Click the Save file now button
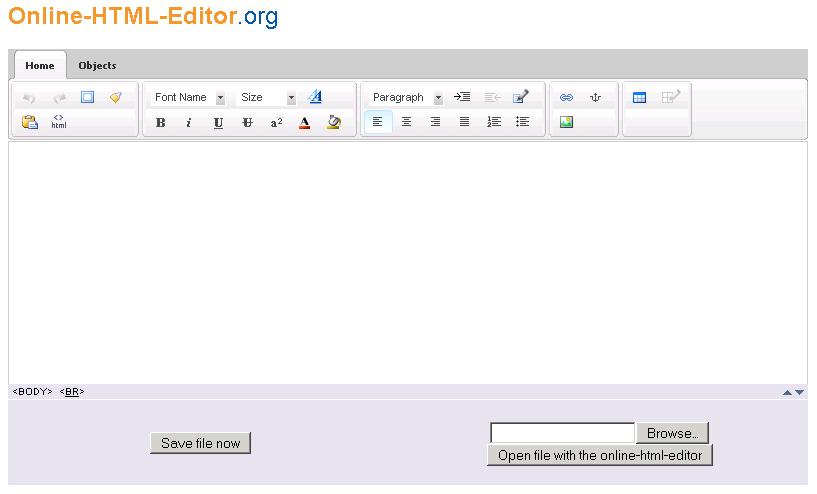Image resolution: width=817 pixels, height=494 pixels. coord(201,443)
